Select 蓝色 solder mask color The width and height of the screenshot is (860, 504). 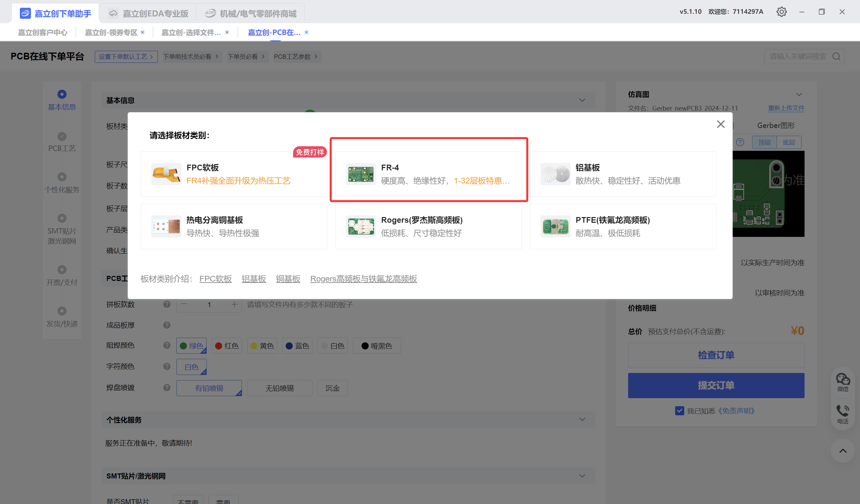(297, 346)
